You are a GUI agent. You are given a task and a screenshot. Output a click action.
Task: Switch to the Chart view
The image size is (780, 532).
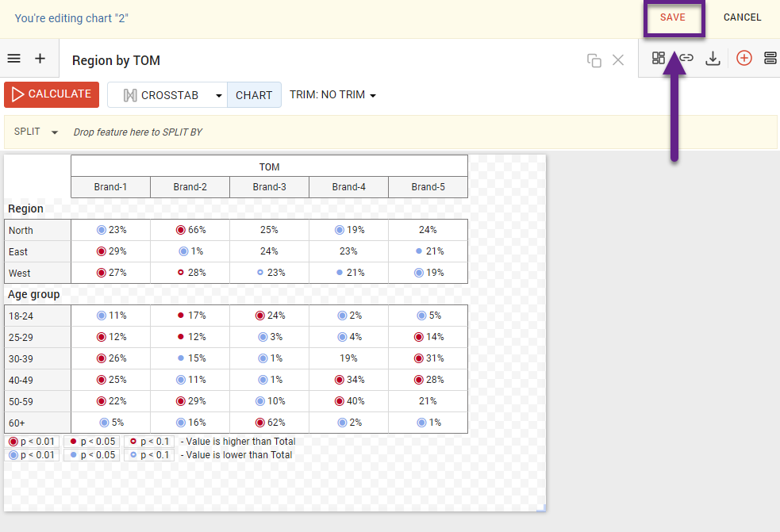click(254, 95)
